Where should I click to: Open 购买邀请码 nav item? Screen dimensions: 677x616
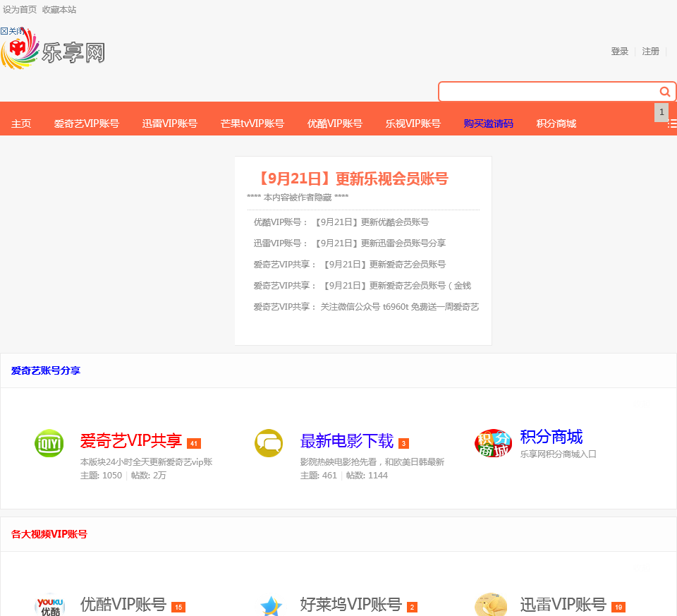pyautogui.click(x=488, y=123)
